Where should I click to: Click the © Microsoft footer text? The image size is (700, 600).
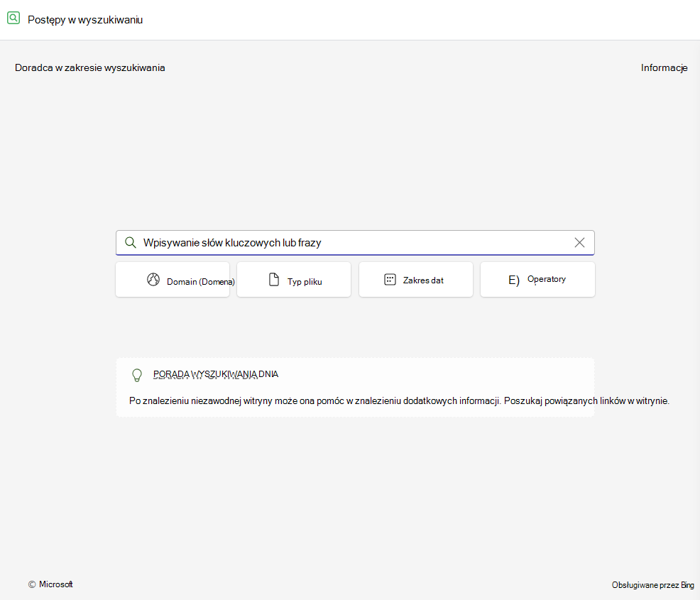click(50, 584)
